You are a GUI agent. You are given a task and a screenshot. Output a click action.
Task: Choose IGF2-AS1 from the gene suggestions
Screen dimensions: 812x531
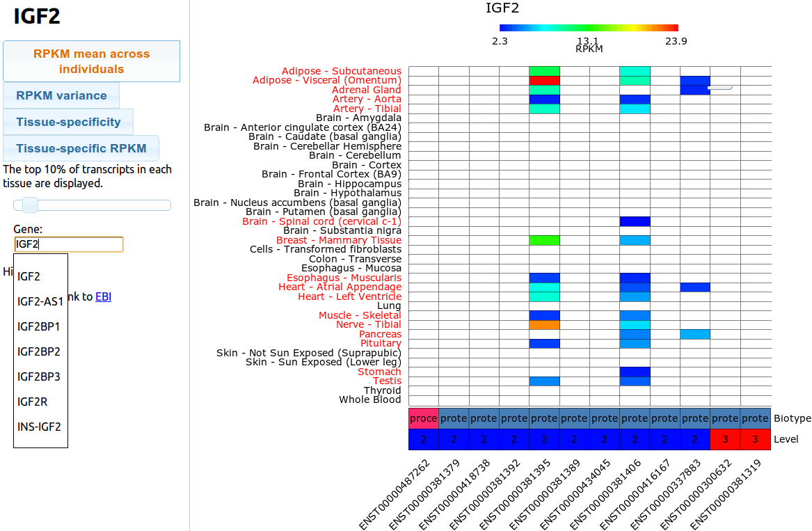click(x=40, y=301)
